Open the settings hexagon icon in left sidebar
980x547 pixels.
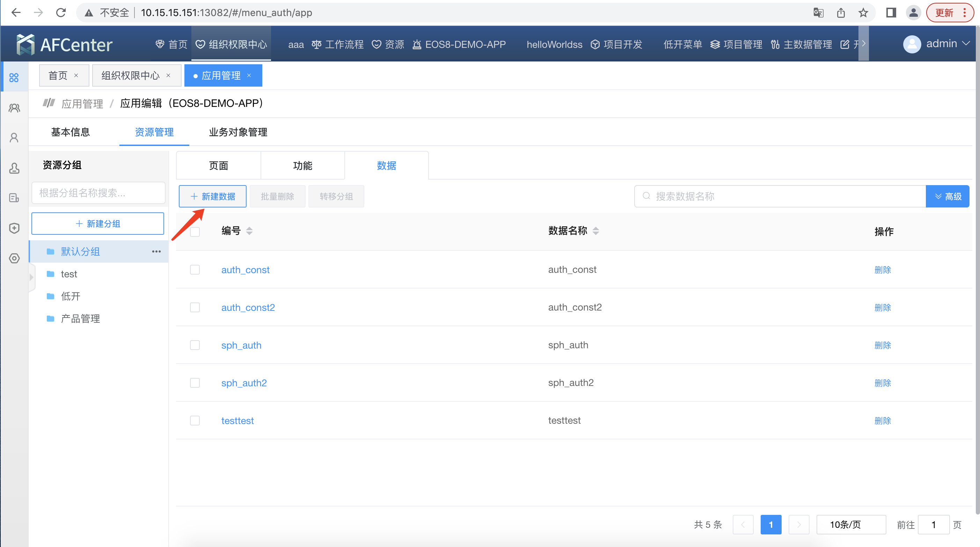[14, 258]
